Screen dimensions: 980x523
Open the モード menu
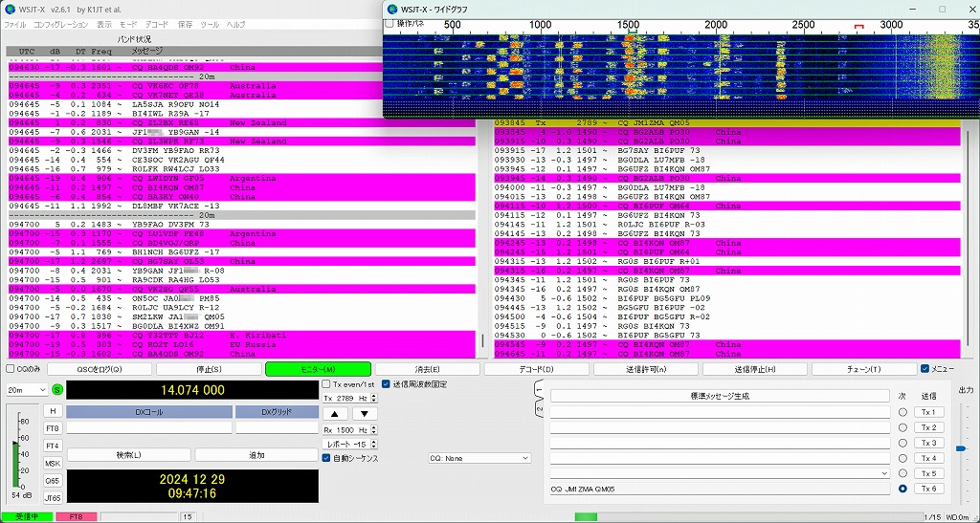(128, 25)
